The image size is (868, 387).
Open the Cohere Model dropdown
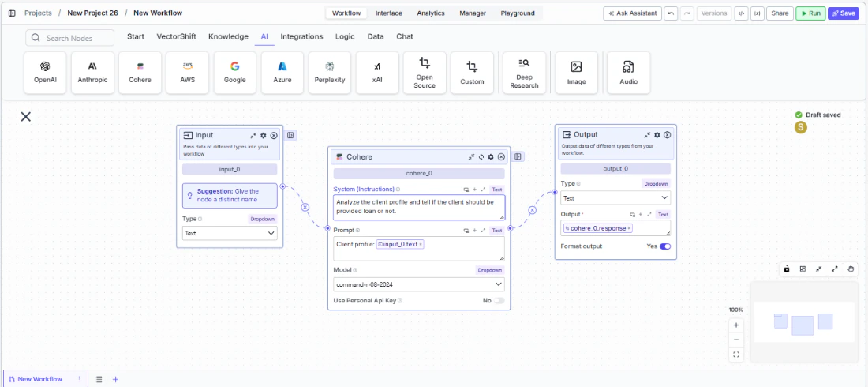pos(419,284)
